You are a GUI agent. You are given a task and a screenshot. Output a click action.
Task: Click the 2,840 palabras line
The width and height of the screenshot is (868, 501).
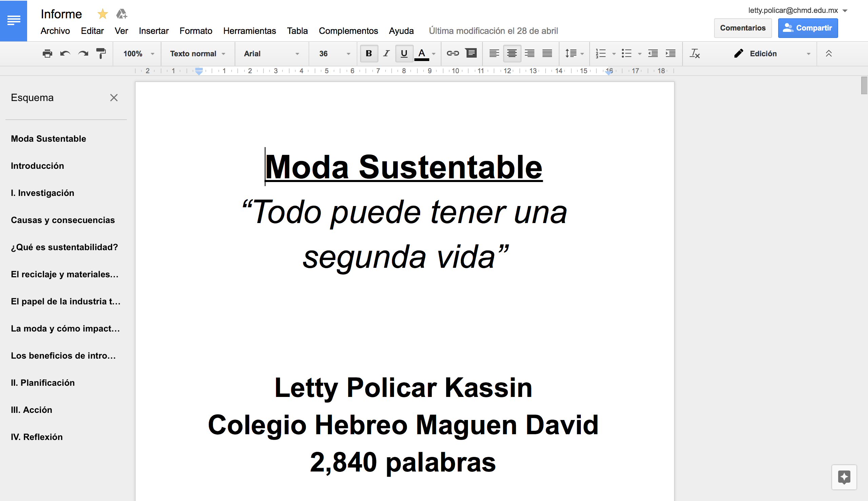pos(403,462)
